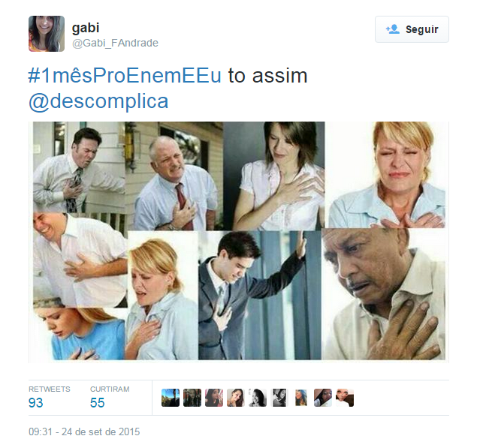477x448 pixels.
Task: Click the @Gabi_FAndrade username handle
Action: coord(115,43)
